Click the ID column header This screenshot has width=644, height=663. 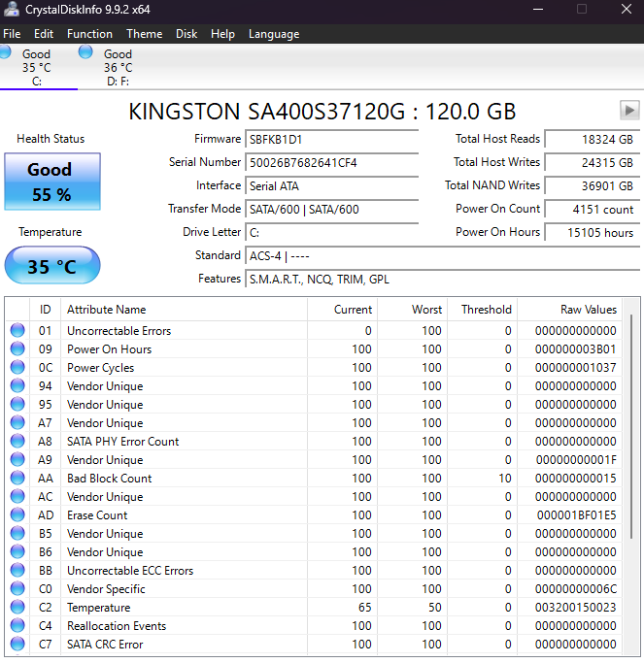(46, 310)
